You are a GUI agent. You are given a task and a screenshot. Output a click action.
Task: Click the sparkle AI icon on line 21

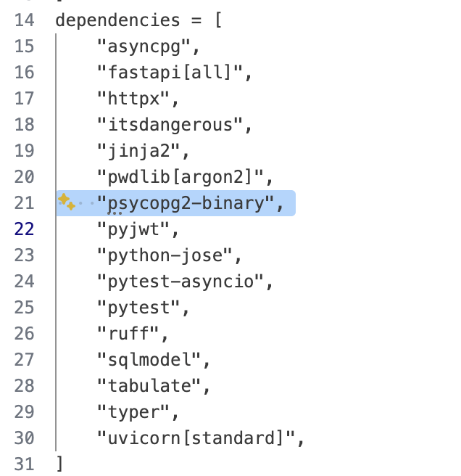[66, 202]
